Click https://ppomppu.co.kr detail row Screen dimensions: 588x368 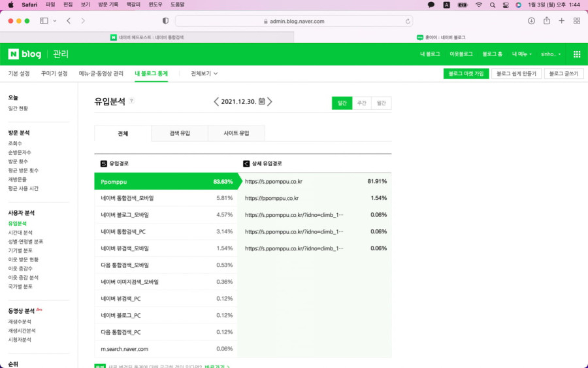pyautogui.click(x=315, y=198)
